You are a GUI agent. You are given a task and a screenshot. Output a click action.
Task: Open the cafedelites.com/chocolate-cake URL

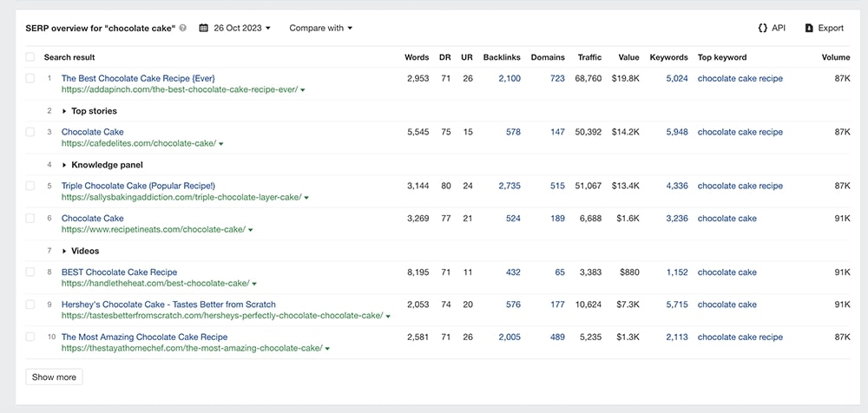pyautogui.click(x=138, y=143)
